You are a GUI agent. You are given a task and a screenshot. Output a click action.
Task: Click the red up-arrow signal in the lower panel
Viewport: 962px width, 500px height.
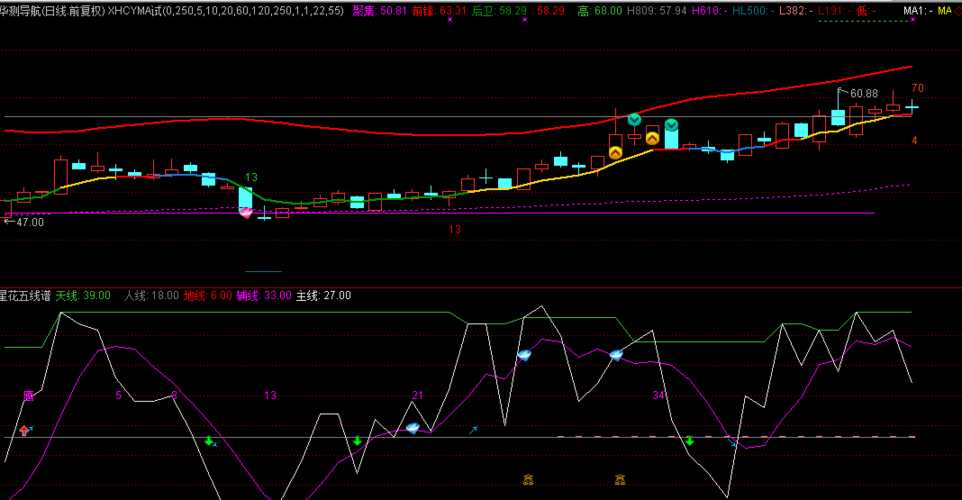[x=24, y=430]
